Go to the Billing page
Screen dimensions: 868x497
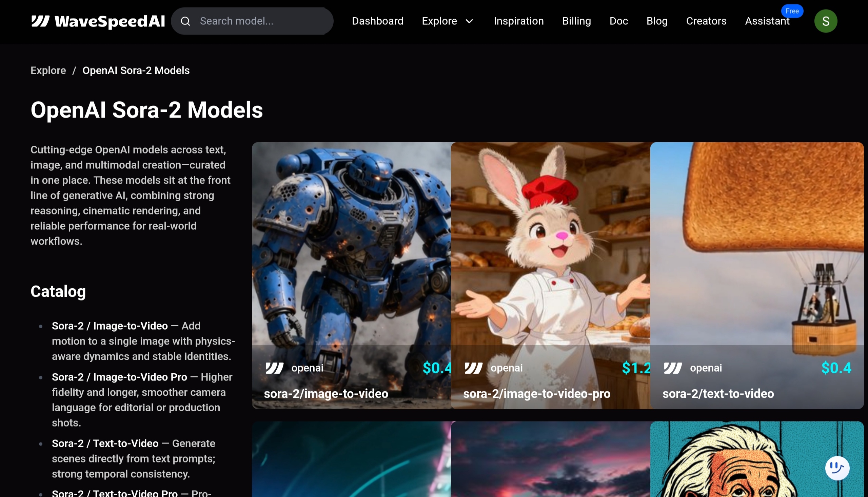(576, 21)
